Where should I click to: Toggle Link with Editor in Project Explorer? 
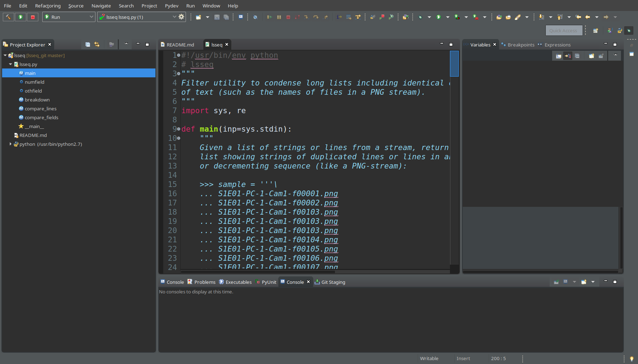point(97,44)
